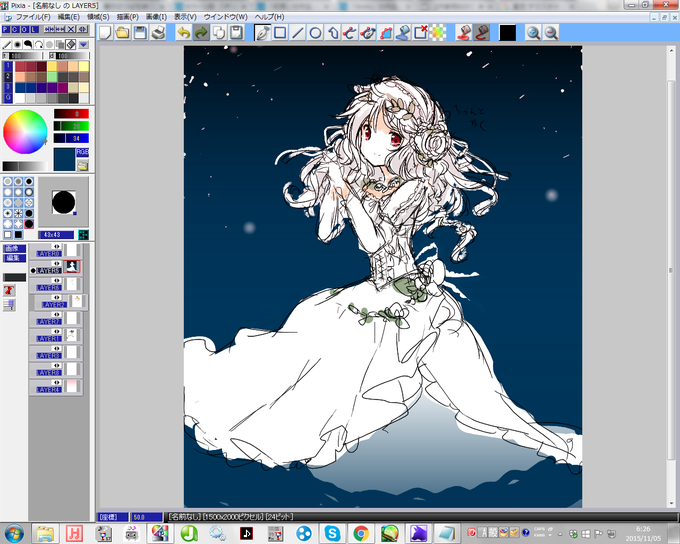Select the polygon arrow shape tool

pos(333,33)
